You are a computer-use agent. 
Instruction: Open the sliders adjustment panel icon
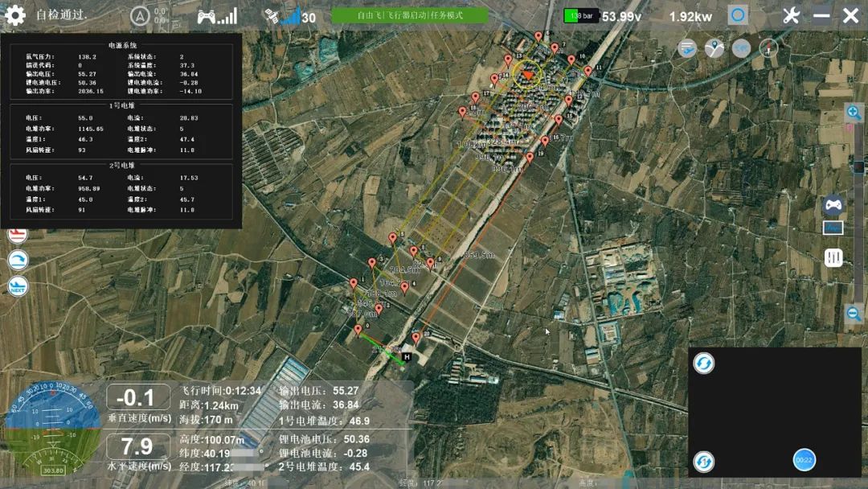pyautogui.click(x=833, y=257)
